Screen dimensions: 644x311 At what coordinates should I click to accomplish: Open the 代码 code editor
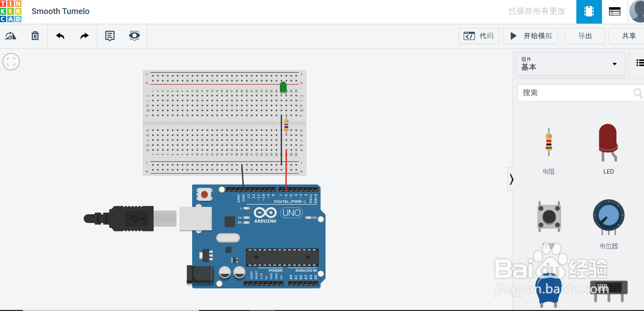pyautogui.click(x=479, y=36)
